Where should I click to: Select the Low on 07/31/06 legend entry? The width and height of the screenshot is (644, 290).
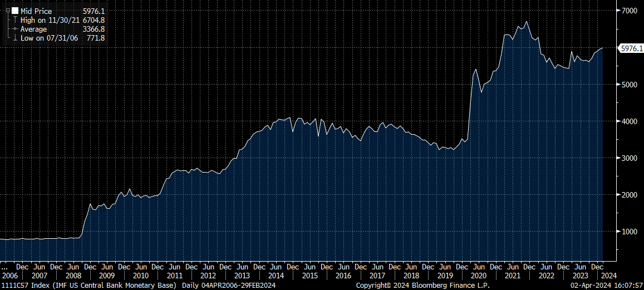pos(62,38)
